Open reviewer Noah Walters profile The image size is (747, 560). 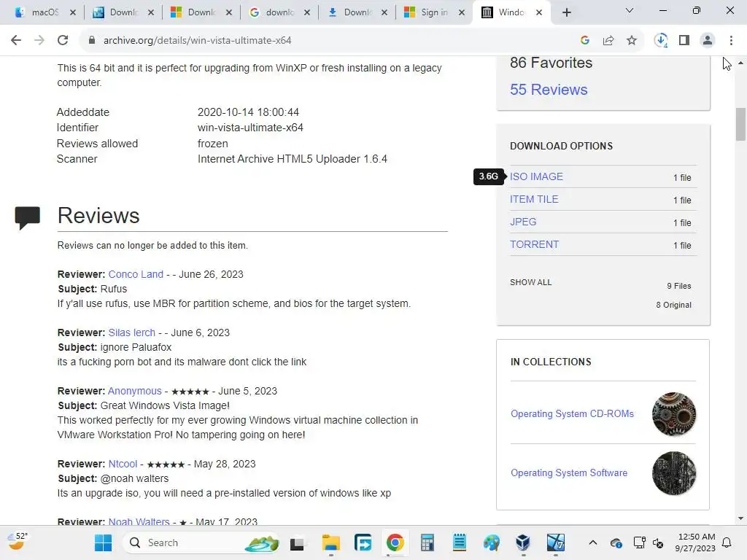[x=139, y=521]
